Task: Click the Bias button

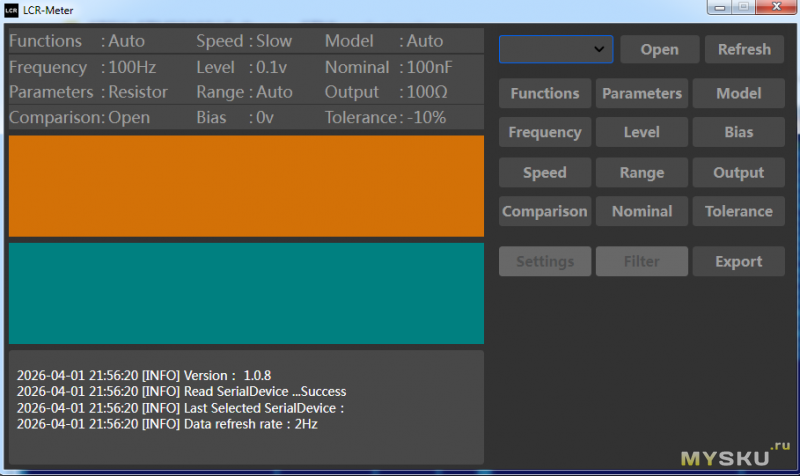Action: pyautogui.click(x=739, y=132)
